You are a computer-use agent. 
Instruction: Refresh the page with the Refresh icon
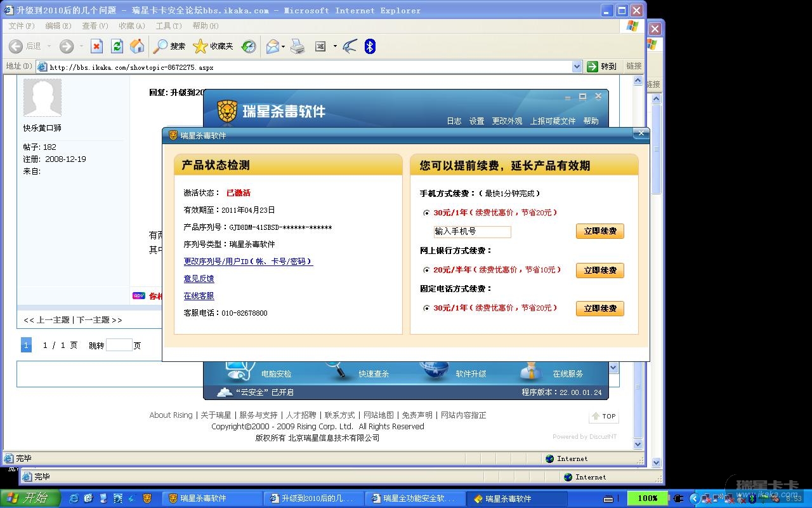(x=117, y=46)
